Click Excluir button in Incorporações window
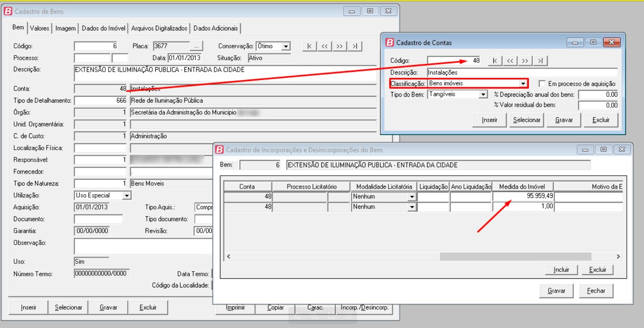Screen dimensions: 644x328 click(598, 270)
